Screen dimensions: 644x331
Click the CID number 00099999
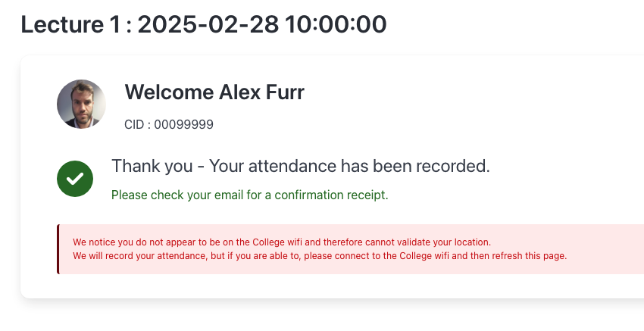click(184, 124)
